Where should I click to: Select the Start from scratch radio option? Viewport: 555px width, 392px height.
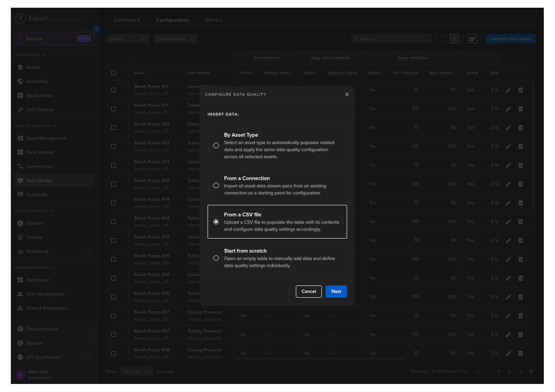point(216,258)
